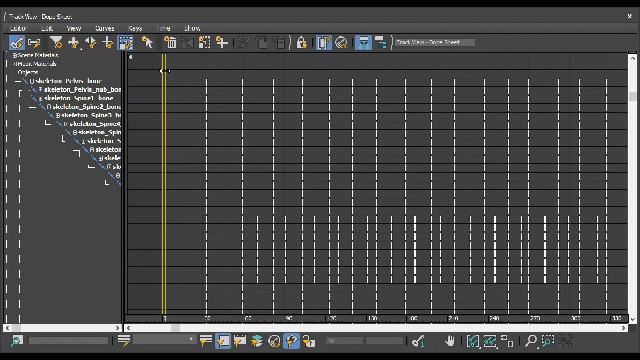Click the Cut Time scissors icon

pos(244,42)
